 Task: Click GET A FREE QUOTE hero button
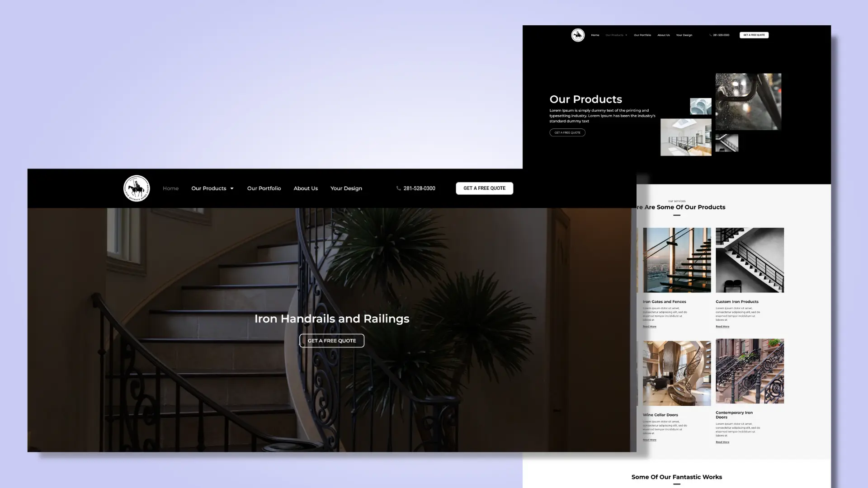pyautogui.click(x=331, y=340)
